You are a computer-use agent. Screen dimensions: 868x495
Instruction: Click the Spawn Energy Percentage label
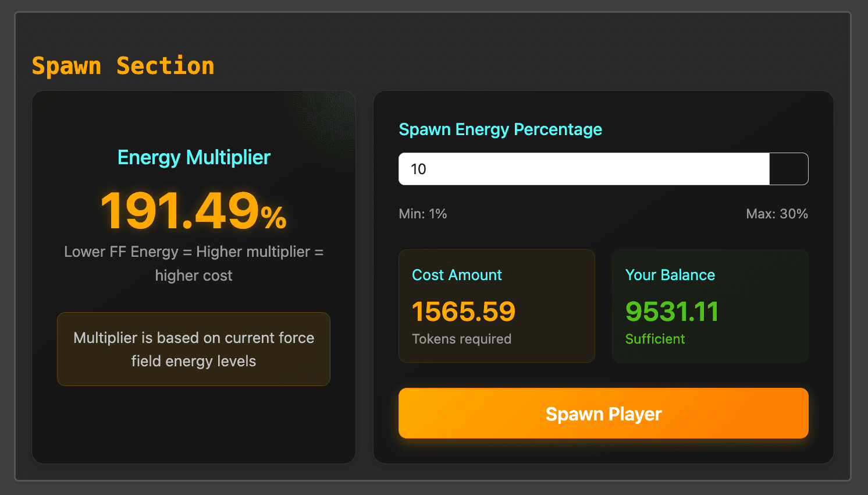coord(500,129)
